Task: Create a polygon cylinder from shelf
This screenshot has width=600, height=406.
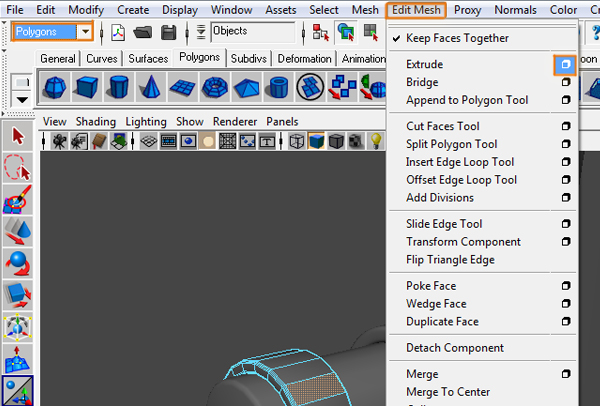Action: 119,87
